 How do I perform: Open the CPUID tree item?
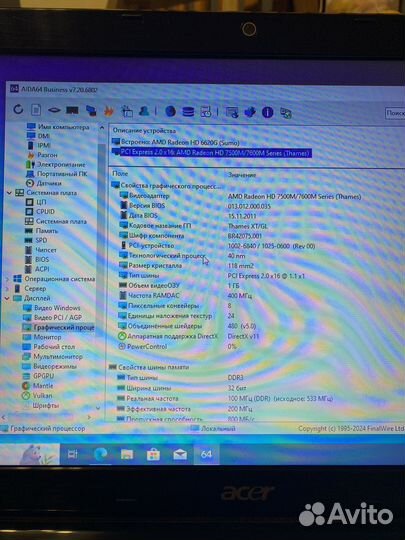pos(45,211)
